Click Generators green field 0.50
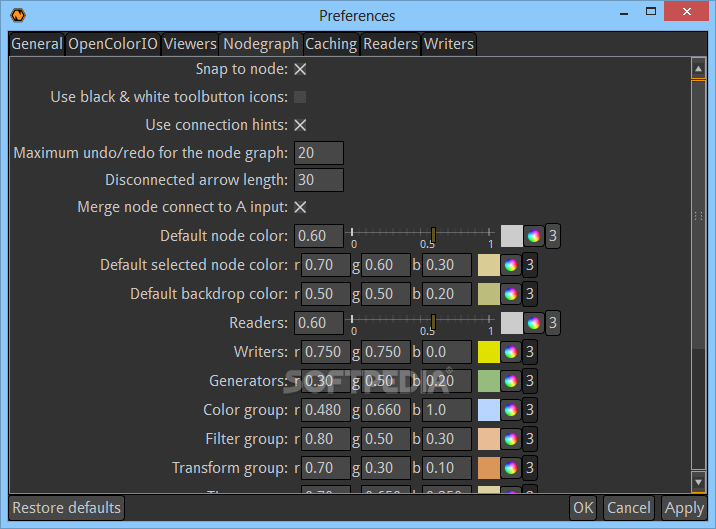This screenshot has height=529, width=716. point(386,381)
